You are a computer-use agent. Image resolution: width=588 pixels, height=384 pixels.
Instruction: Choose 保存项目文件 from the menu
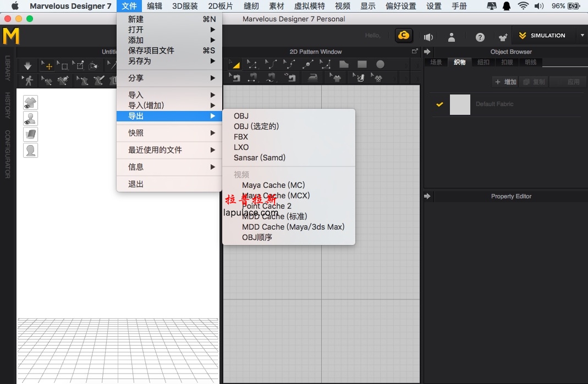169,51
